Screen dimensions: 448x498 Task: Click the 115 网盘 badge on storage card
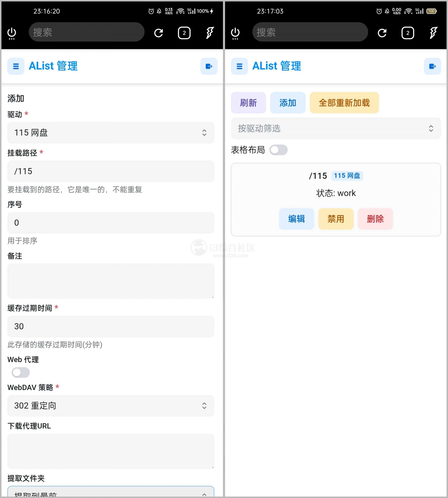[x=347, y=176]
